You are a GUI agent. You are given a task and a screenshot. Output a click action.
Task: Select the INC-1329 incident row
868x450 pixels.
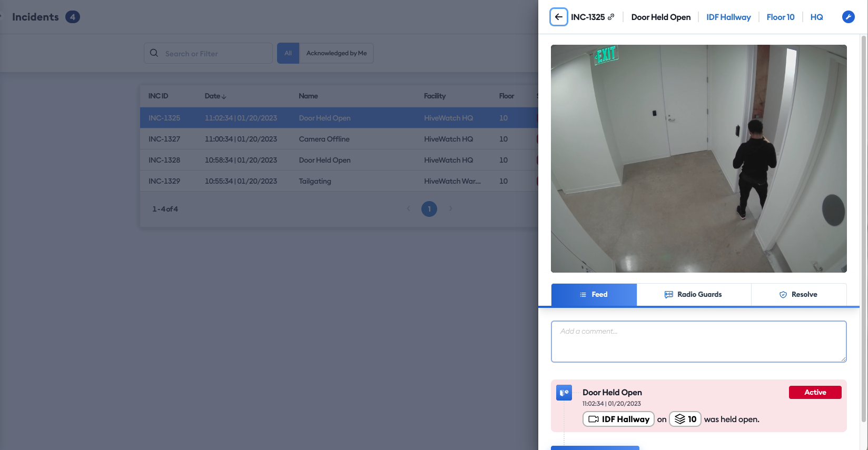point(339,181)
